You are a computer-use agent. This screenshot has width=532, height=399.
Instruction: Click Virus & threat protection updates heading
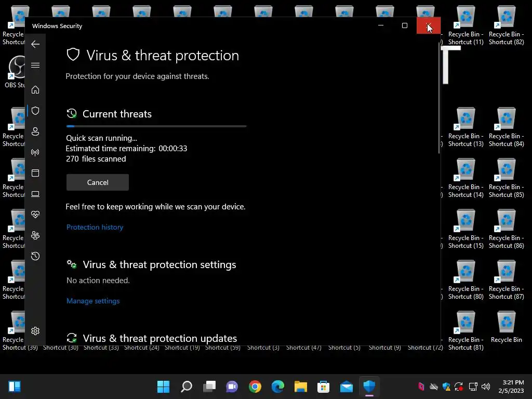[160, 338]
